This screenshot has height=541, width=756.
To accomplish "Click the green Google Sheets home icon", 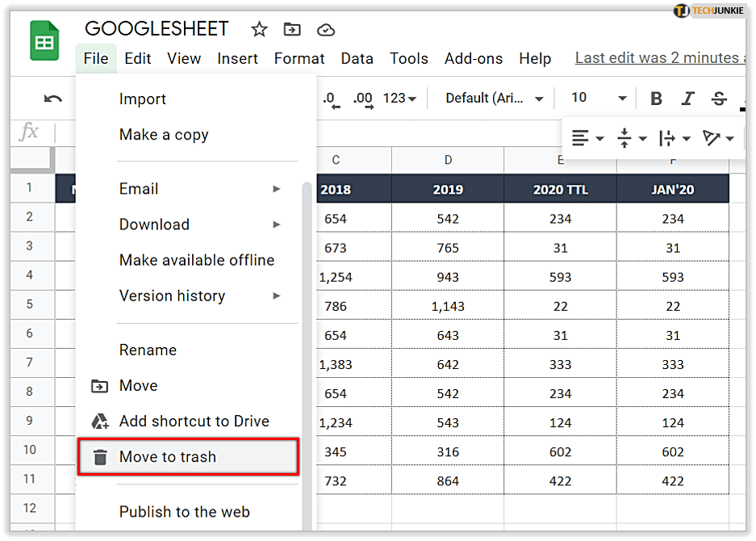I will pyautogui.click(x=44, y=41).
